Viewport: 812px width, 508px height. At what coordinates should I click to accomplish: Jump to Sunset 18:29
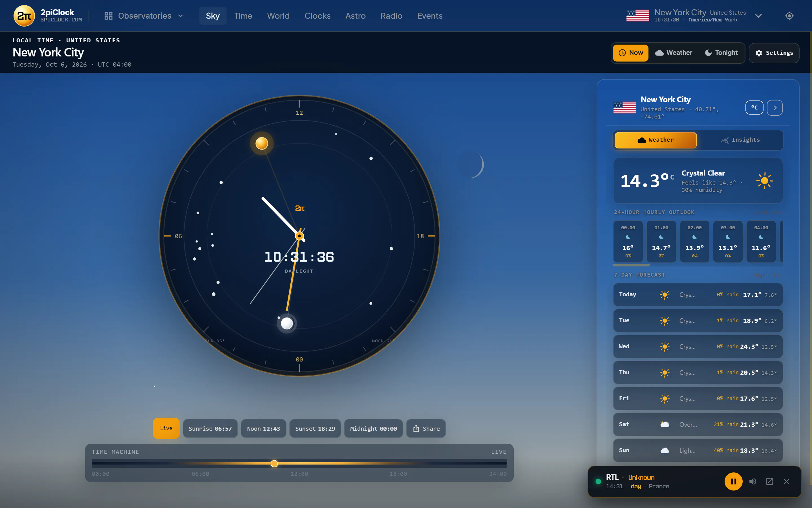(315, 428)
